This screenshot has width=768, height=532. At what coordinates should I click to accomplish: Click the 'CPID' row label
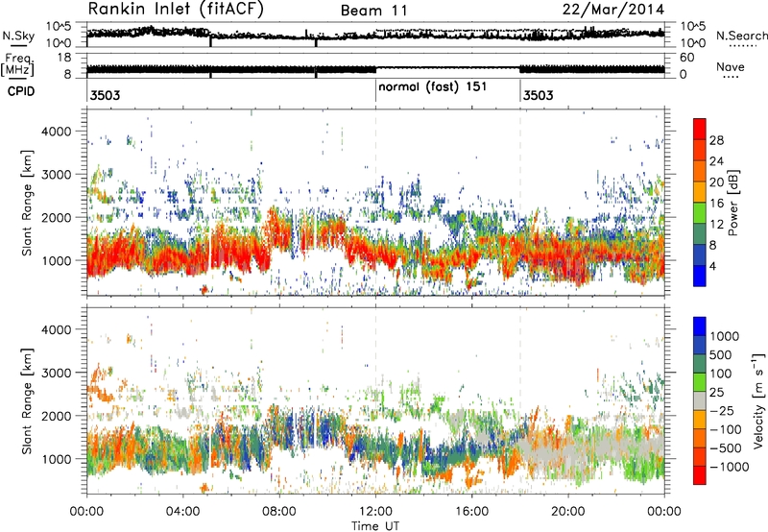[21, 91]
